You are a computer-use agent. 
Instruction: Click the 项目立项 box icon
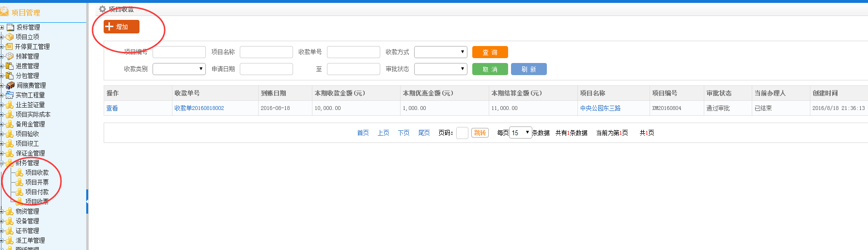click(10, 37)
